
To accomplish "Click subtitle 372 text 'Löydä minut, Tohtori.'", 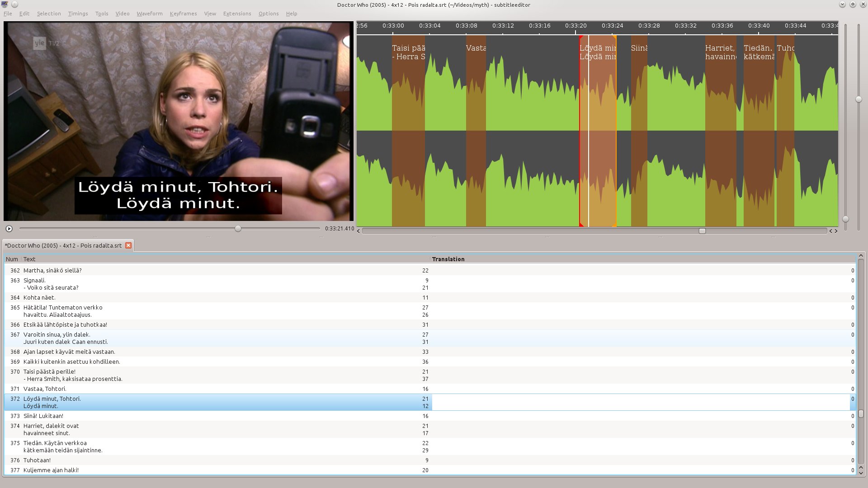I will (52, 399).
